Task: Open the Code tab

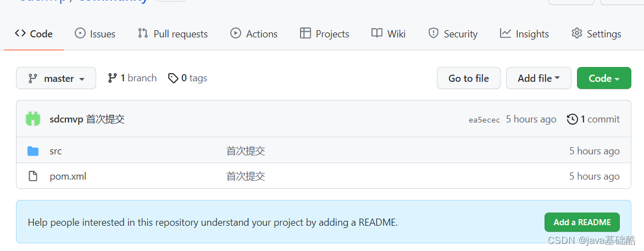Action: (34, 34)
